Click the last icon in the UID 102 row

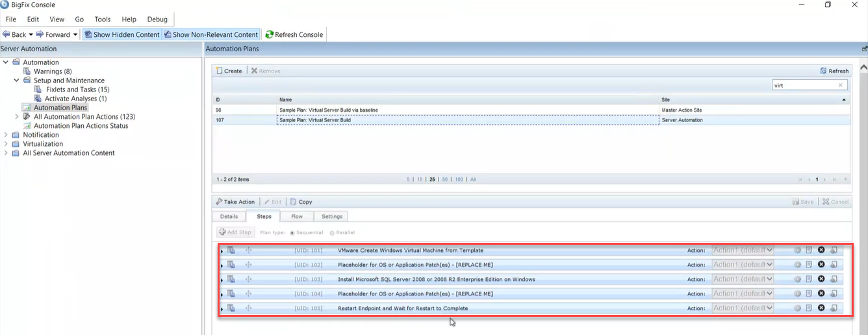[x=834, y=265]
